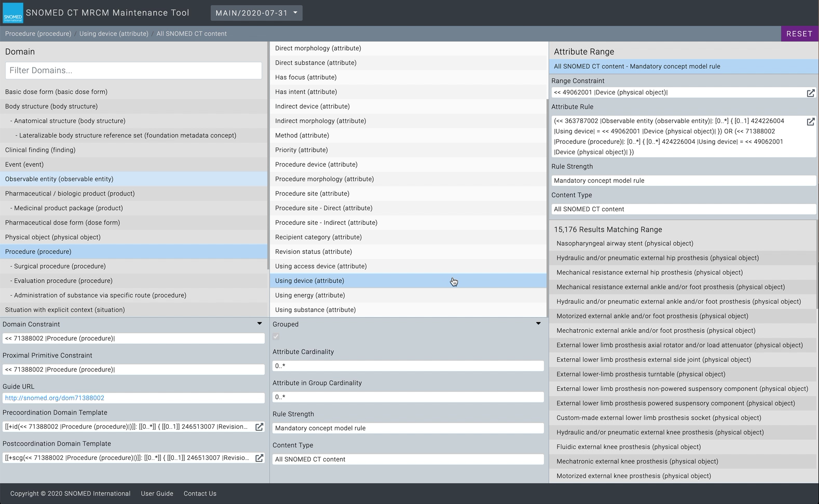This screenshot has width=819, height=504.
Task: Toggle the Grouped checkbox
Action: (276, 337)
